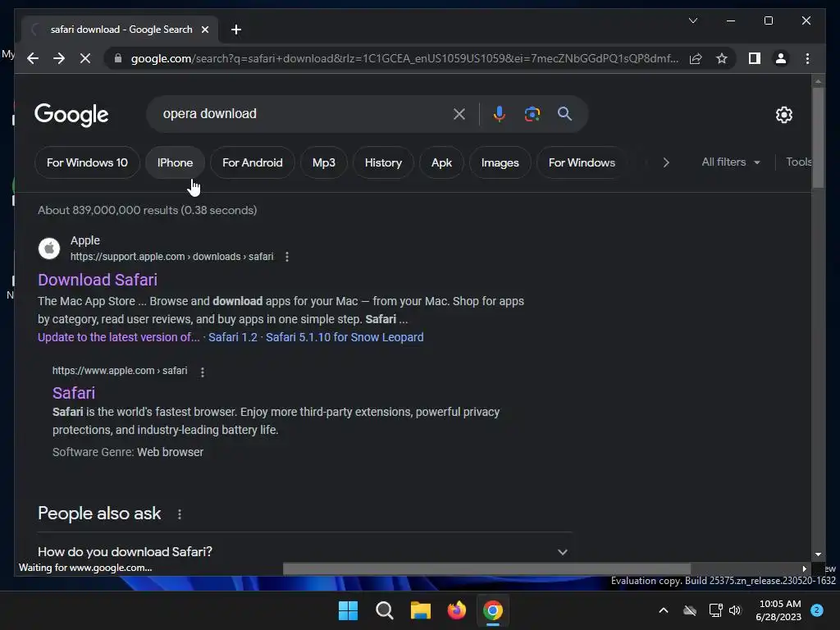
Task: Share this page from address bar
Action: (x=696, y=58)
